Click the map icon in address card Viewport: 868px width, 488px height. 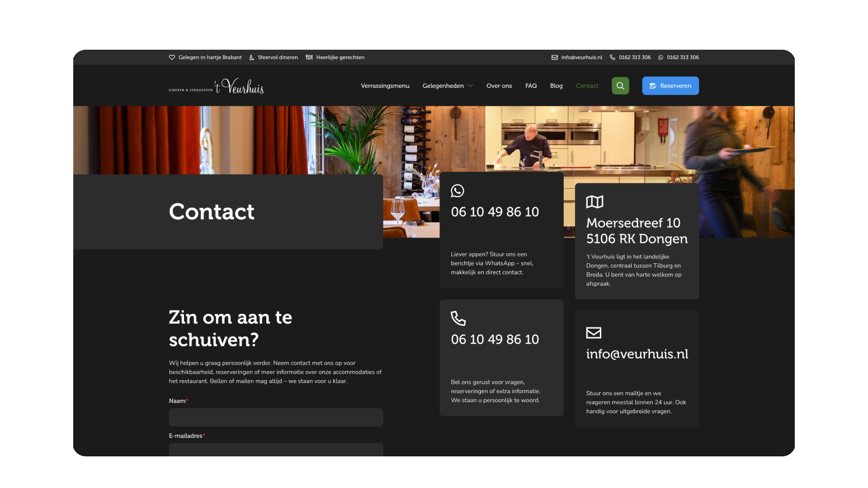click(x=594, y=202)
